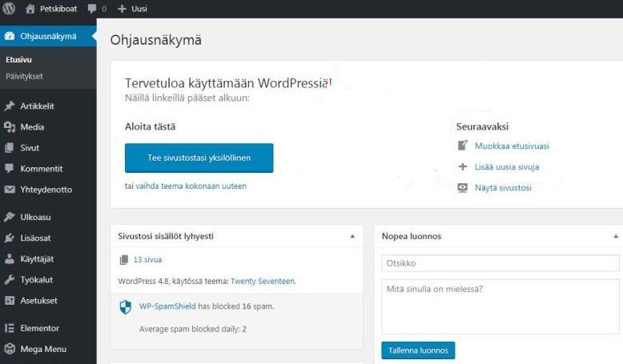This screenshot has width=623, height=364.
Task: Open the Twenty Seventeen theme link
Action: [x=263, y=281]
